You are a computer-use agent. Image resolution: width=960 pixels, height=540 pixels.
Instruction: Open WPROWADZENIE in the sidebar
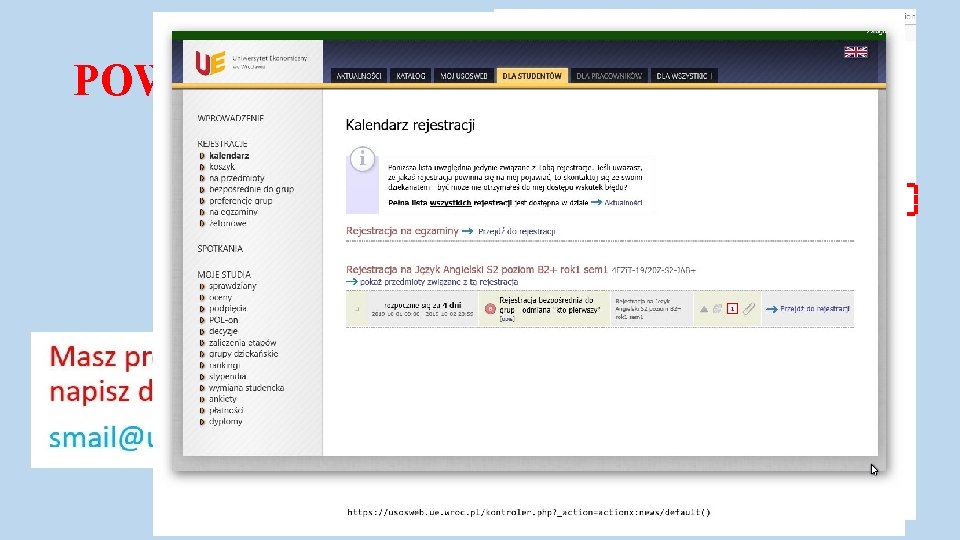tap(230, 118)
